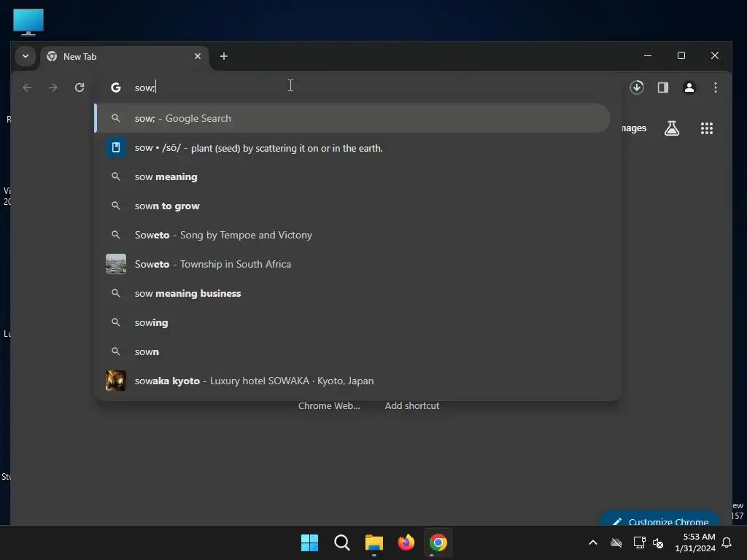This screenshot has width=747, height=560.
Task: Open File Explorer from taskbar
Action: (374, 542)
